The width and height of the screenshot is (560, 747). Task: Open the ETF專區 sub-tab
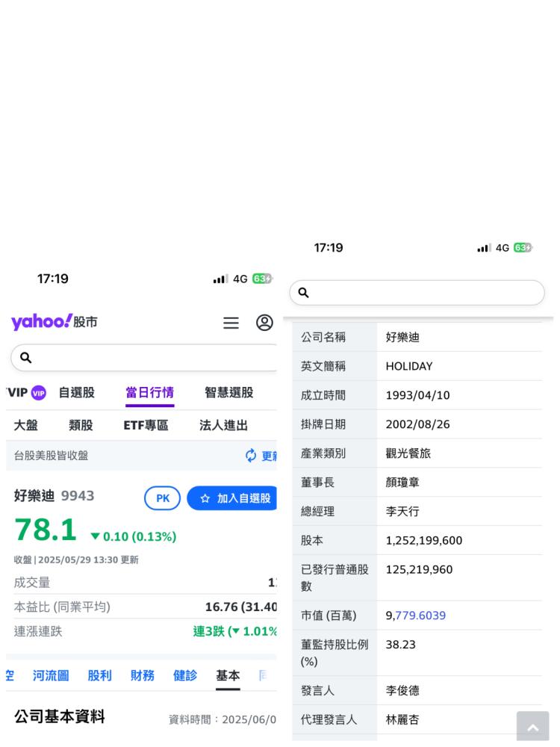coord(146,425)
